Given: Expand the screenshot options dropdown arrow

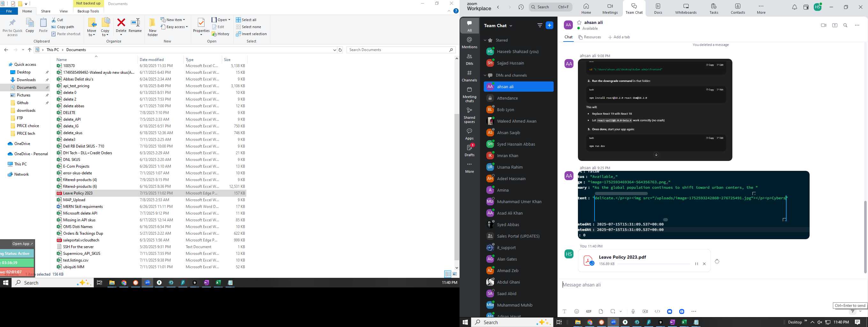Looking at the screenshot, I should pos(621,311).
